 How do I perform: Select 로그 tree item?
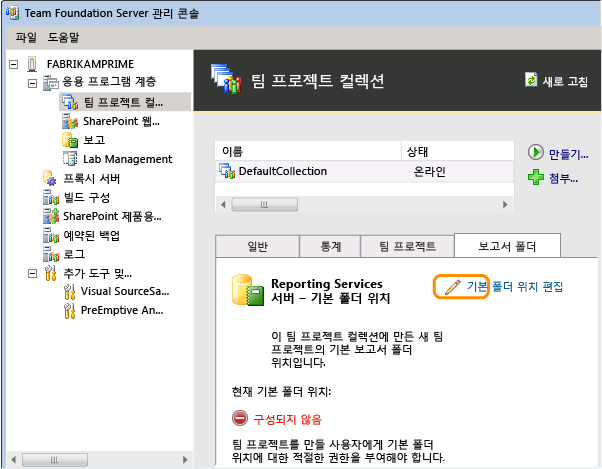74,254
